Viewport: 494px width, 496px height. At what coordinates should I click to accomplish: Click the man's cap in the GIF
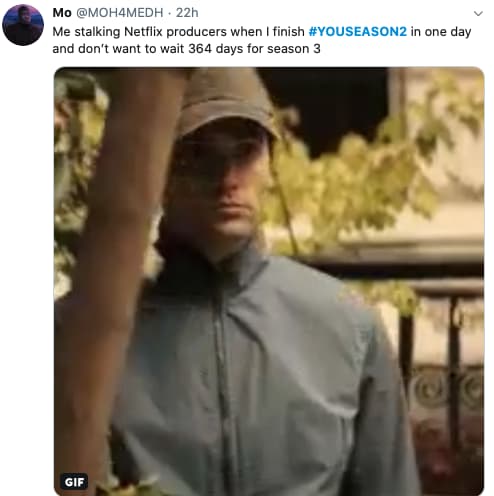[227, 103]
